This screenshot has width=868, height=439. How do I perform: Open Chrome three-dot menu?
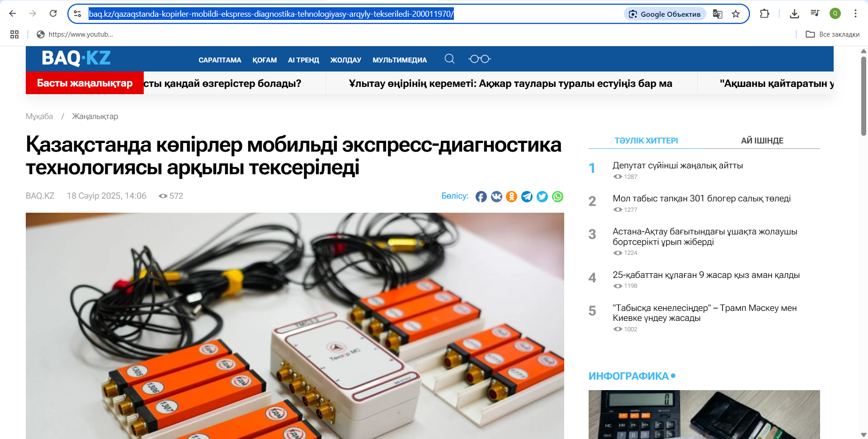coord(855,14)
